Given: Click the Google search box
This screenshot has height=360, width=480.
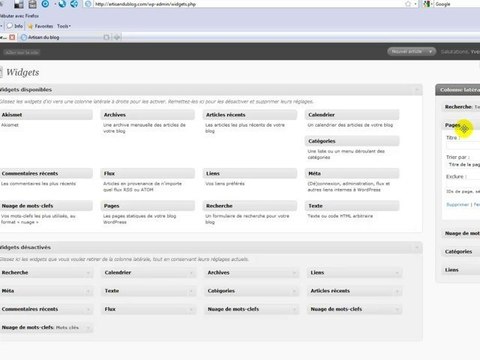Looking at the screenshot, I should click(457, 4).
